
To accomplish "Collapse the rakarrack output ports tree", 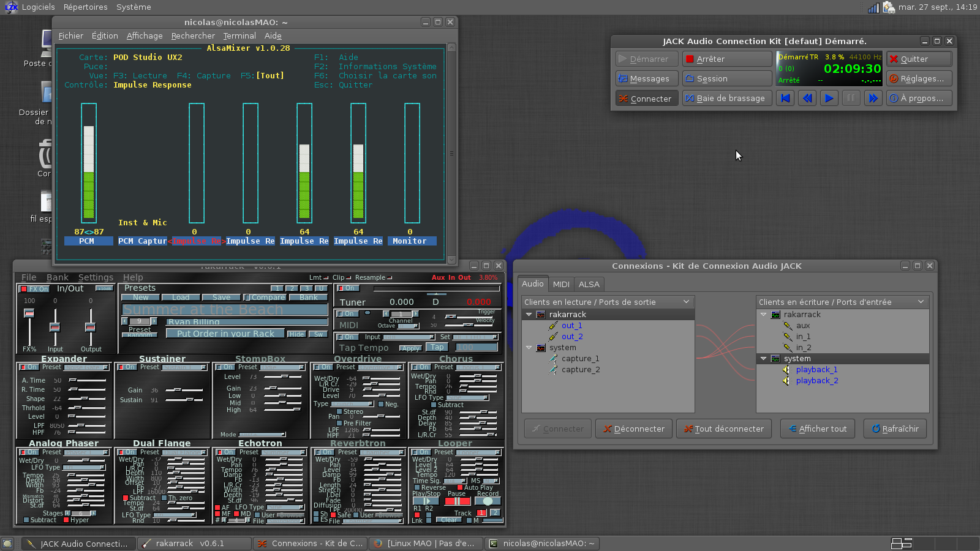I will 529,315.
